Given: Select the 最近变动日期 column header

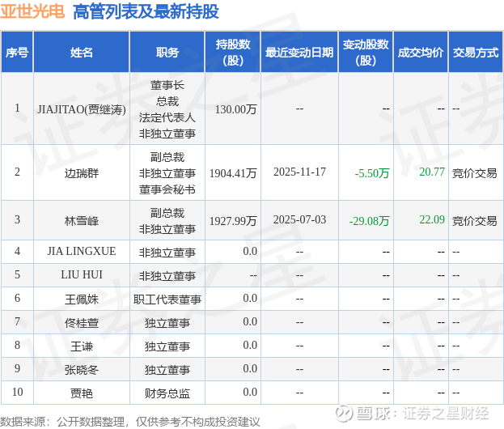Looking at the screenshot, I should pyautogui.click(x=299, y=52).
